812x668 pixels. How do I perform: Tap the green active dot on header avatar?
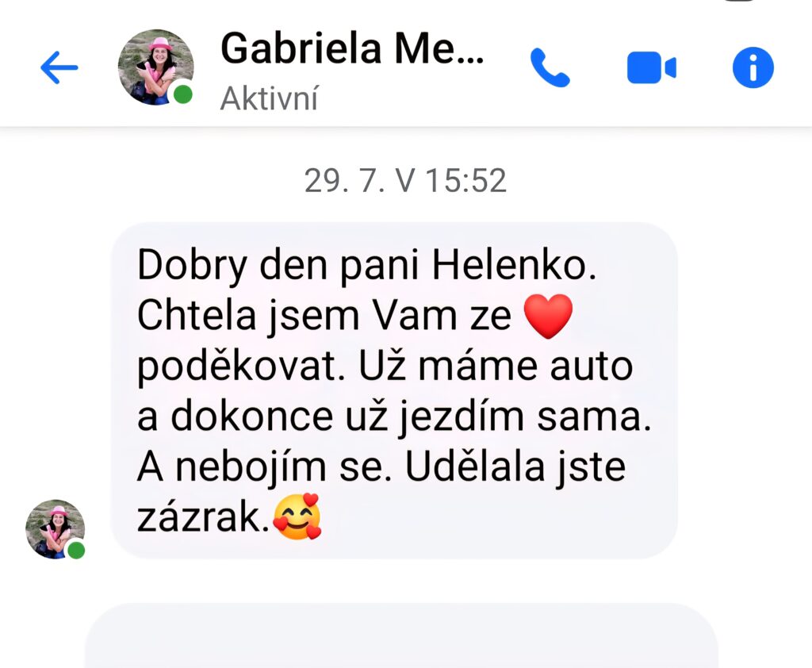182,95
